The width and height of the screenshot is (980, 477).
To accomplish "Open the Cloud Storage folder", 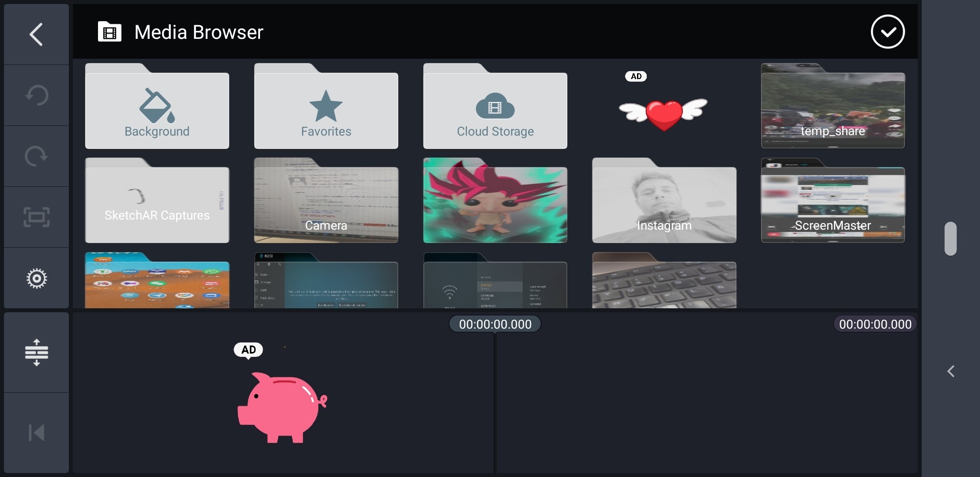I will 494,106.
